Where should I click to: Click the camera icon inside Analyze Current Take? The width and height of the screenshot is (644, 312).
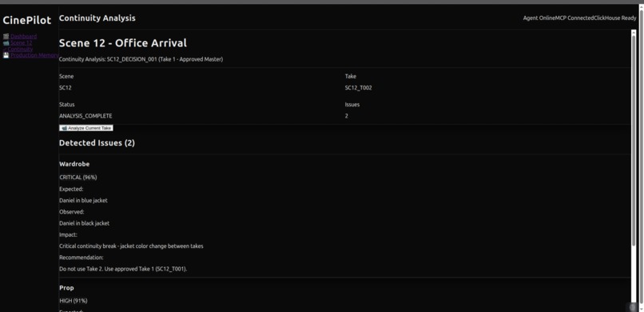click(64, 128)
